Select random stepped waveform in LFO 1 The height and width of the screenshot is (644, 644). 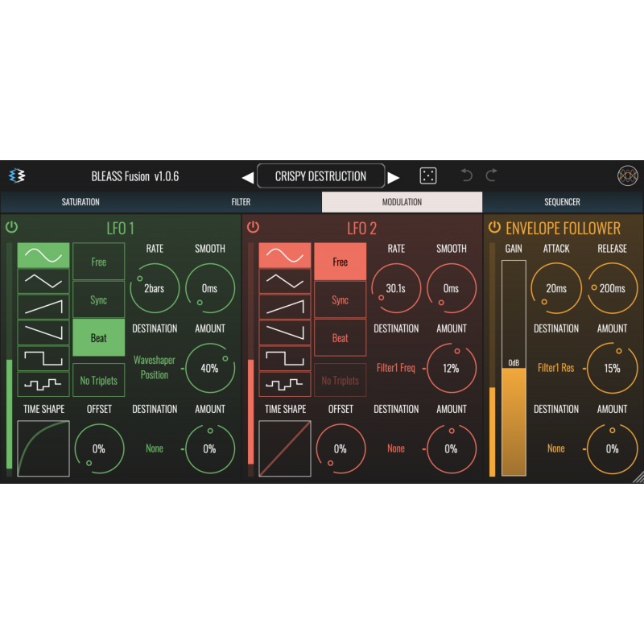coord(43,383)
